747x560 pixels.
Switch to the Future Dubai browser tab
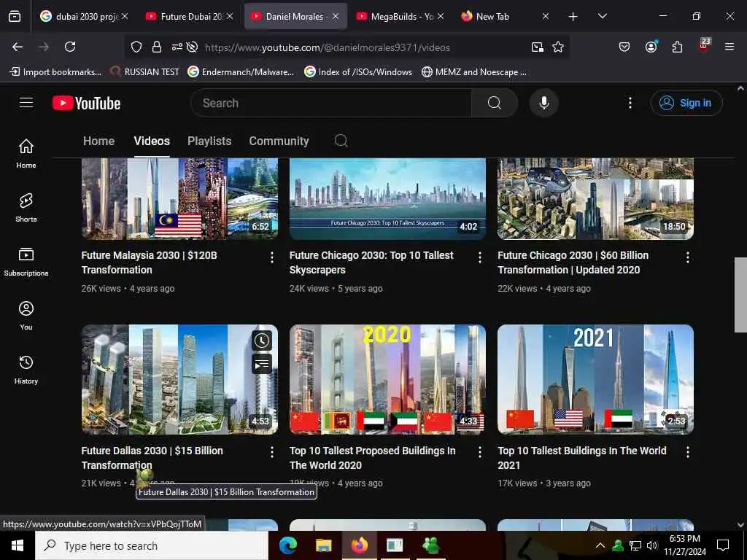coord(190,16)
